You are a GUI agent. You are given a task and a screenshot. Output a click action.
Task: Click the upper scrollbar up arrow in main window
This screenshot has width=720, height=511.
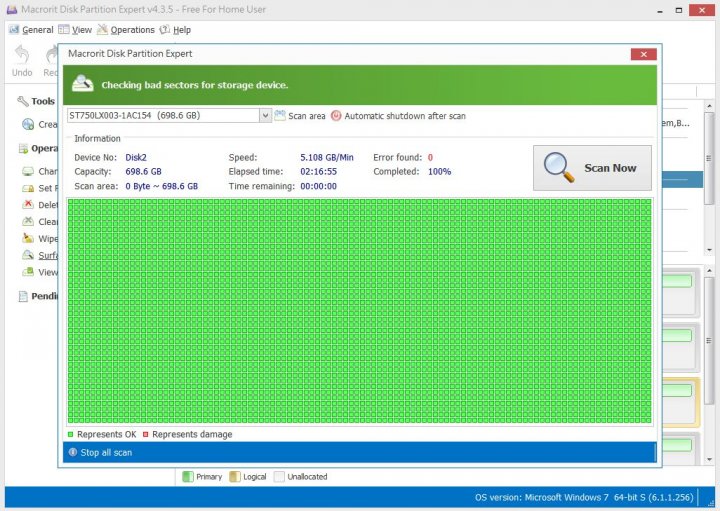point(709,106)
